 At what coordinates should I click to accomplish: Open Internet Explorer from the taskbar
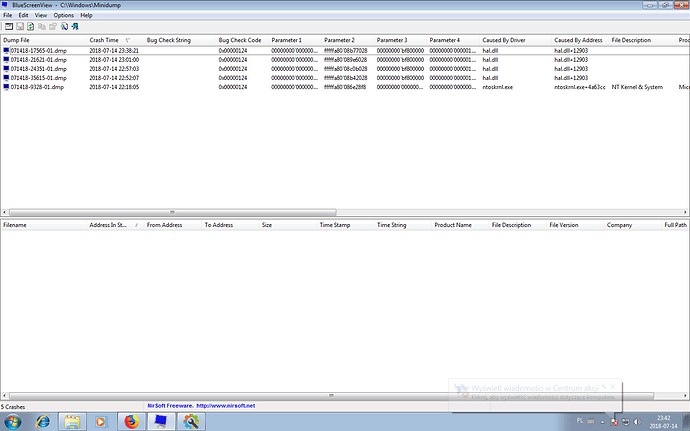click(44, 421)
